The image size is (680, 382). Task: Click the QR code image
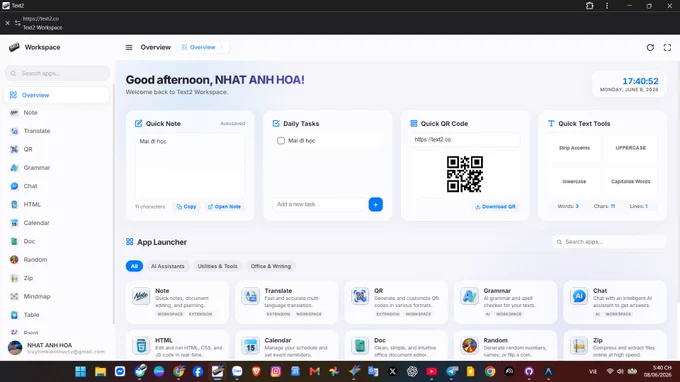pyautogui.click(x=465, y=174)
